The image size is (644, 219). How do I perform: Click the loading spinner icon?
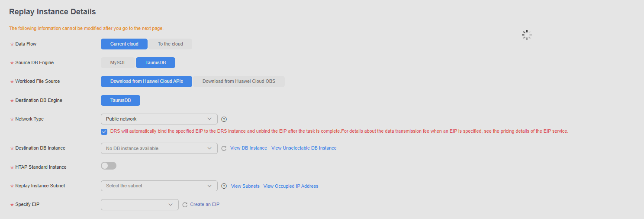(x=526, y=35)
